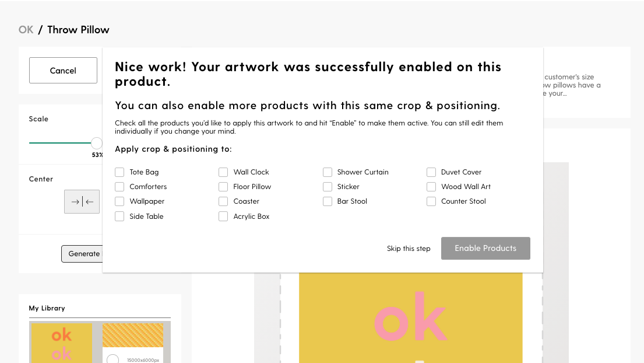Tick the Wallpaper checkbox
The height and width of the screenshot is (363, 644).
119,201
